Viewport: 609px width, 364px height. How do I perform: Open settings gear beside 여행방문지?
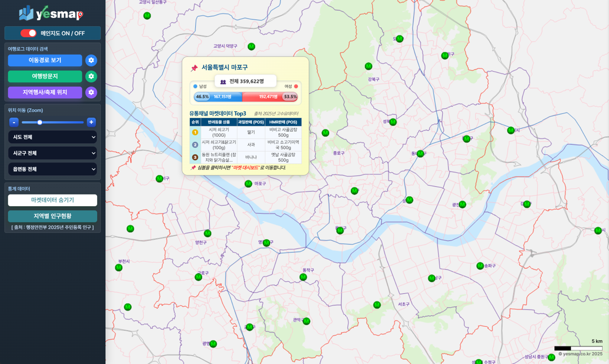(91, 77)
